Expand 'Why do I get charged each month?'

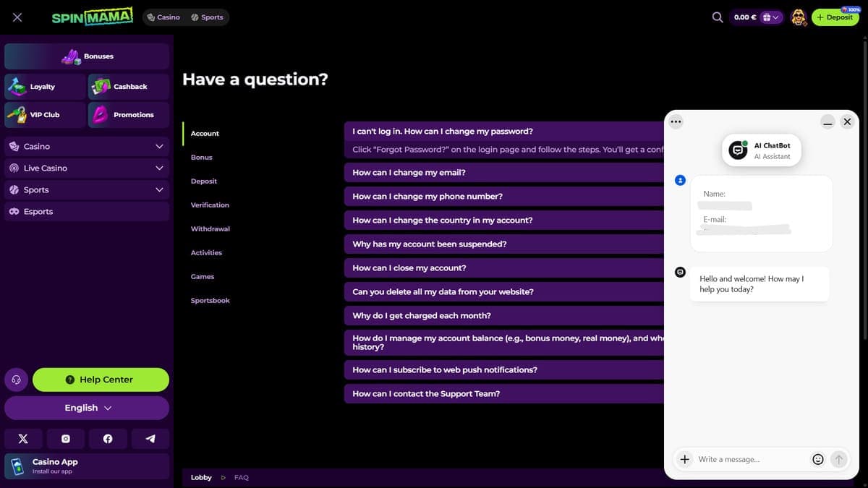pos(504,315)
